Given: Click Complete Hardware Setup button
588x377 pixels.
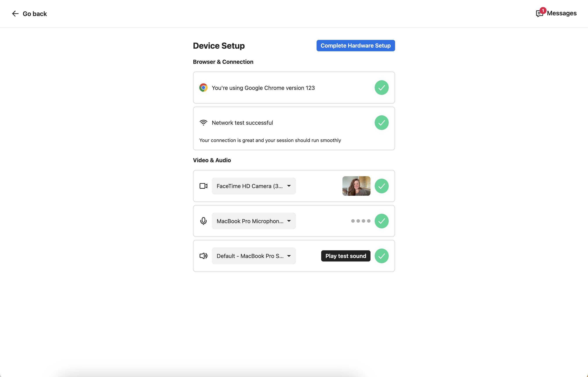Looking at the screenshot, I should coord(355,46).
